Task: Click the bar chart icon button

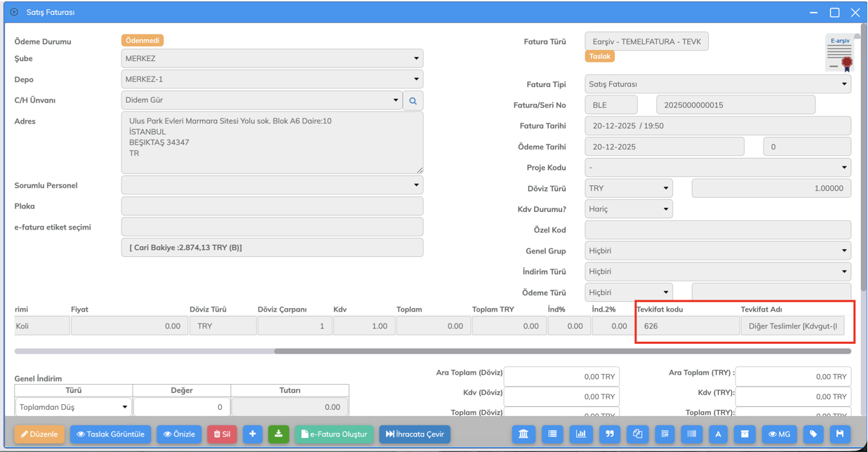Action: coord(581,434)
